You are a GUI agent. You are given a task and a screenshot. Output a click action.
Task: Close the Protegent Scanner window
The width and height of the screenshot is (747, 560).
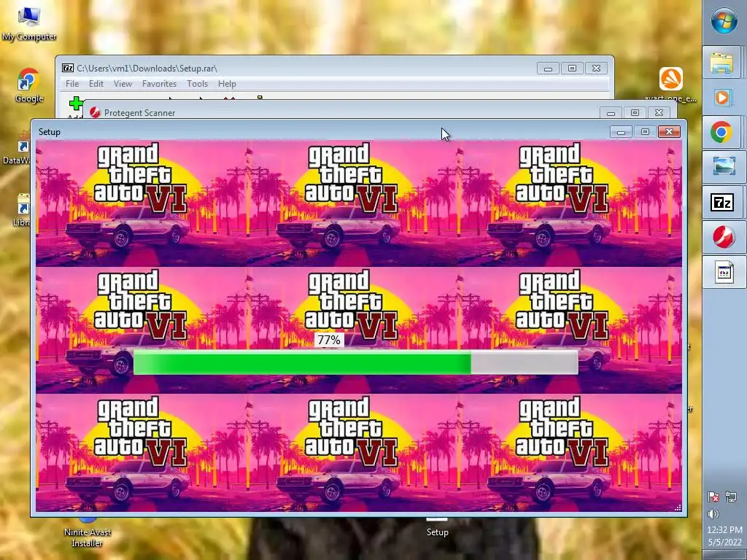[x=659, y=113]
